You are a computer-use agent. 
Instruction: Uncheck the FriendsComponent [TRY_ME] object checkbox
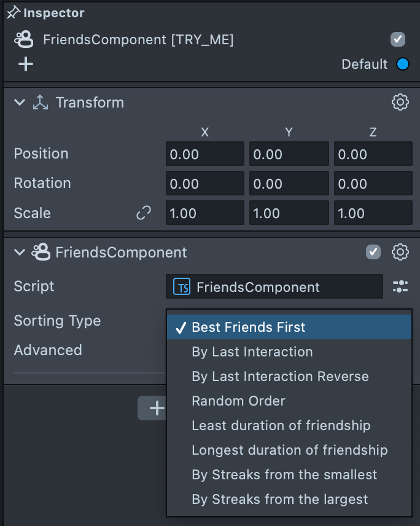[x=398, y=40]
